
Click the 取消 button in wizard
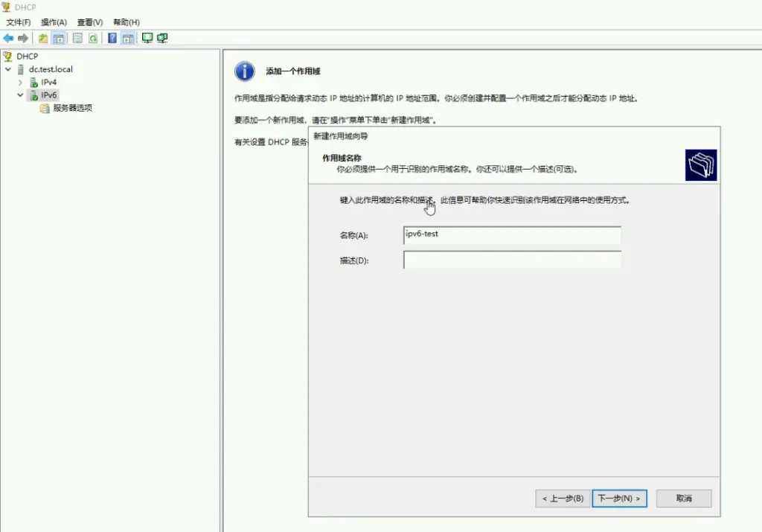(x=684, y=498)
